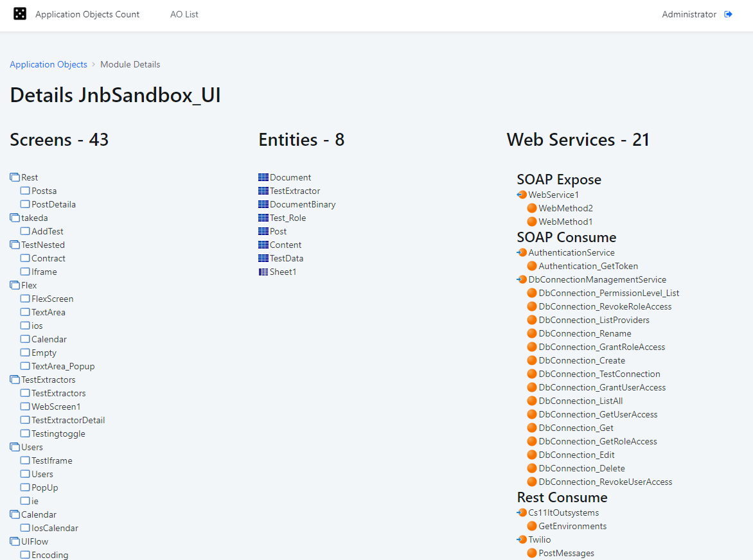753x560 pixels.
Task: Click the dice app logo icon
Action: pos(19,13)
